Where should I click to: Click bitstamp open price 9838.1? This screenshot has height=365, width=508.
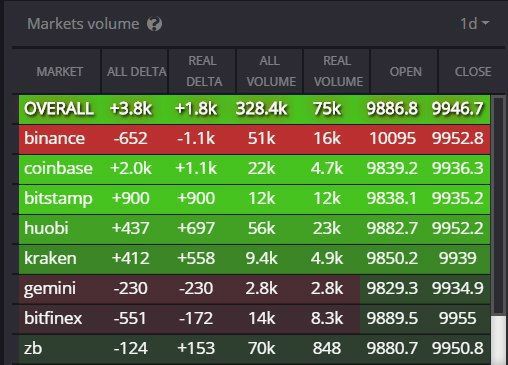click(x=392, y=198)
